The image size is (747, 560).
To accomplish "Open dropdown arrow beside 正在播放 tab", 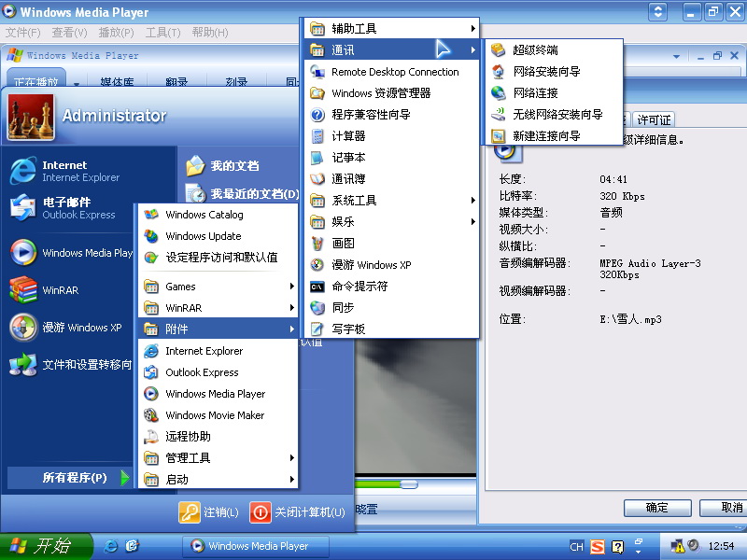I will pos(77,83).
